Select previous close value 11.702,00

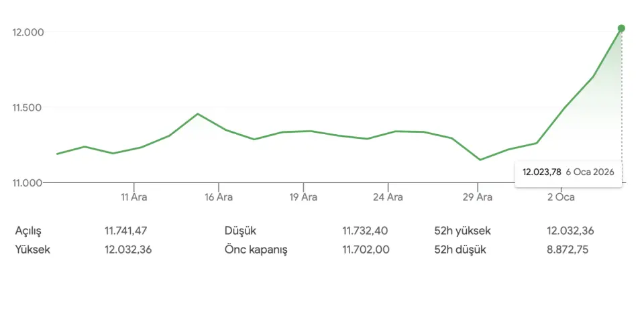coord(365,250)
